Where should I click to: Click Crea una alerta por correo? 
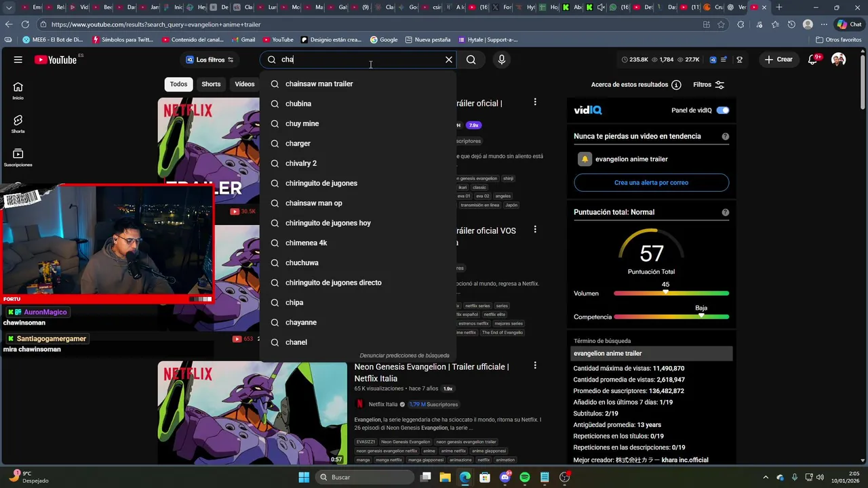point(651,182)
